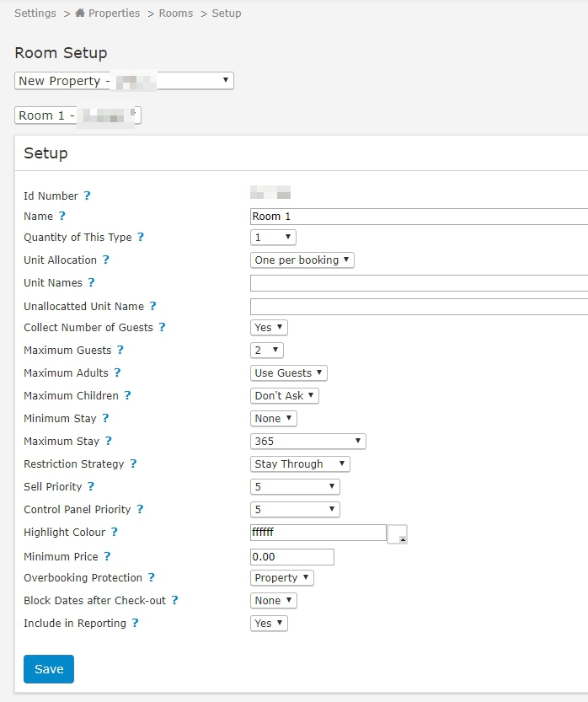Click the Control Panel Priority help icon
The image size is (588, 702).
tap(140, 509)
